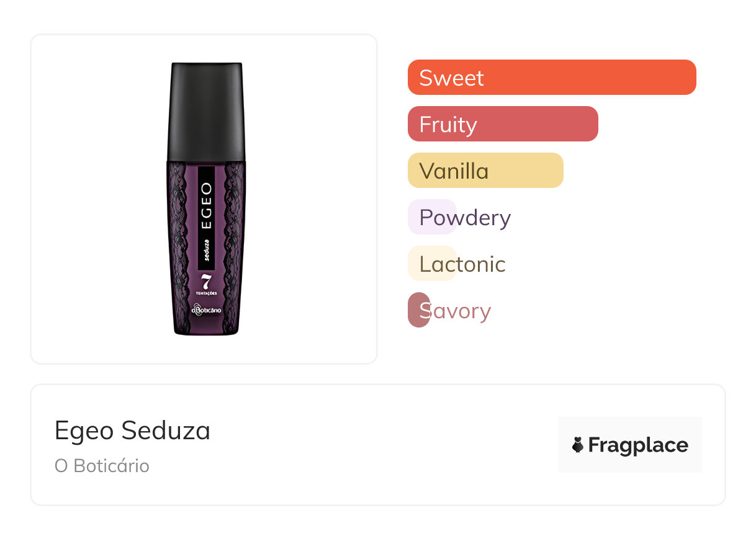Click the word Vanilla inside yellow bar
This screenshot has height=536, width=756.
[454, 171]
